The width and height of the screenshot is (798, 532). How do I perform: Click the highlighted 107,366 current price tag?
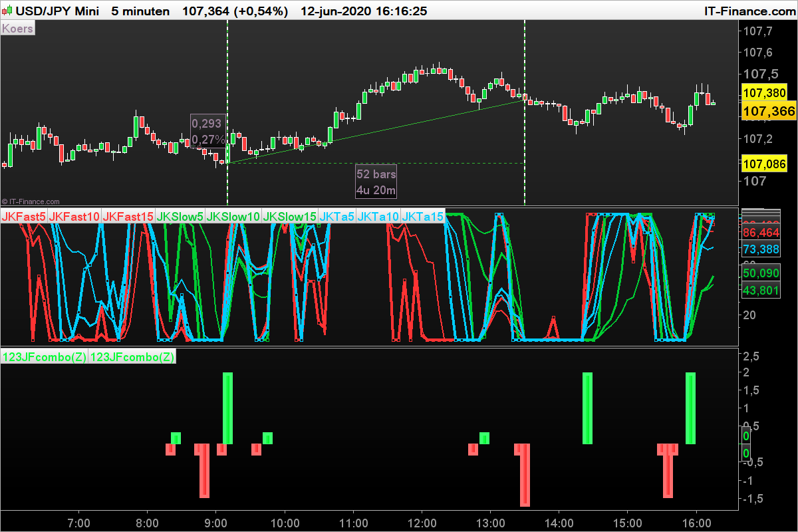point(768,112)
